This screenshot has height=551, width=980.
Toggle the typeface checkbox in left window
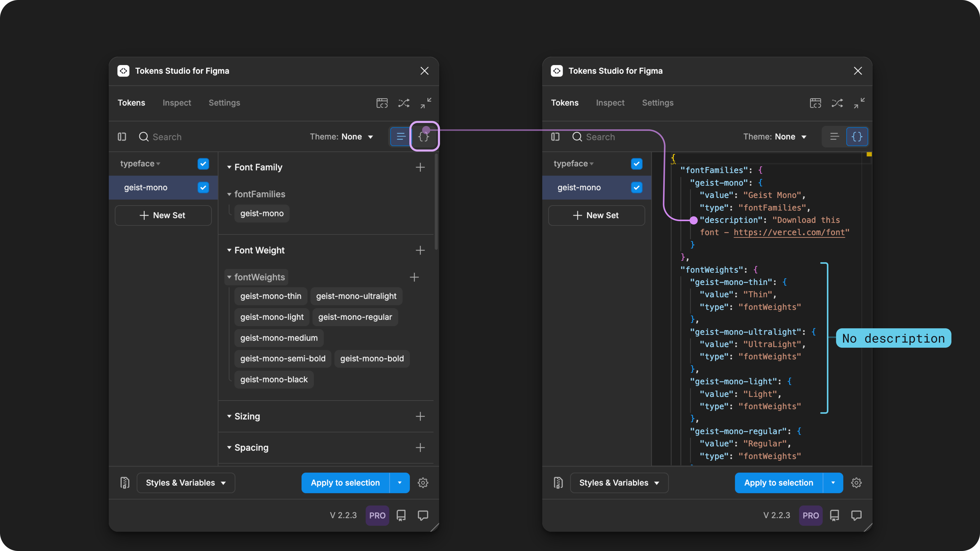[203, 164]
